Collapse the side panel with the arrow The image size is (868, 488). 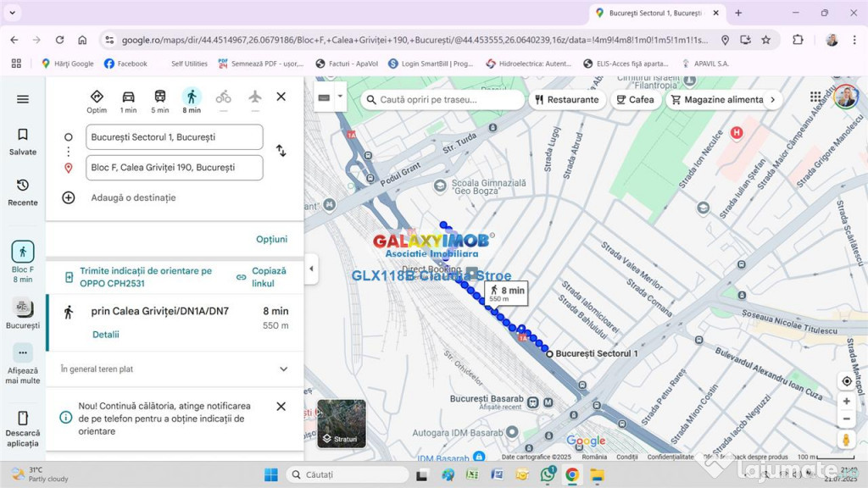tap(311, 269)
